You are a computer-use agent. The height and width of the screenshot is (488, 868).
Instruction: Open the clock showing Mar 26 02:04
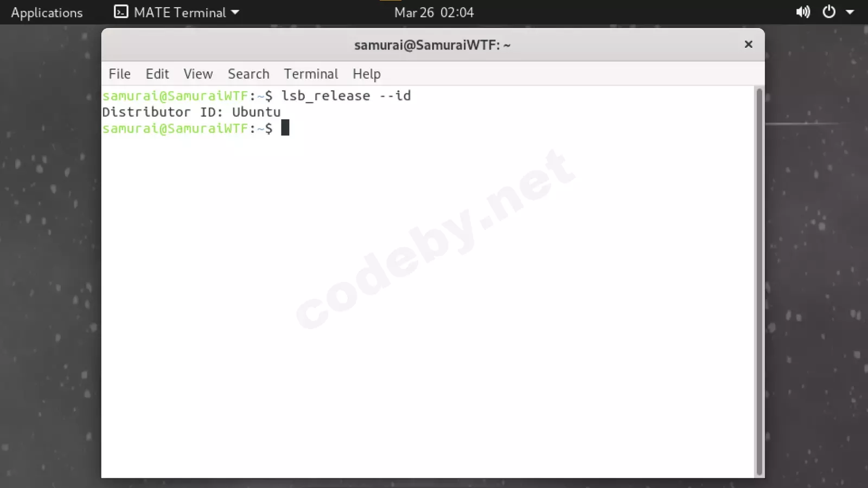pyautogui.click(x=434, y=12)
